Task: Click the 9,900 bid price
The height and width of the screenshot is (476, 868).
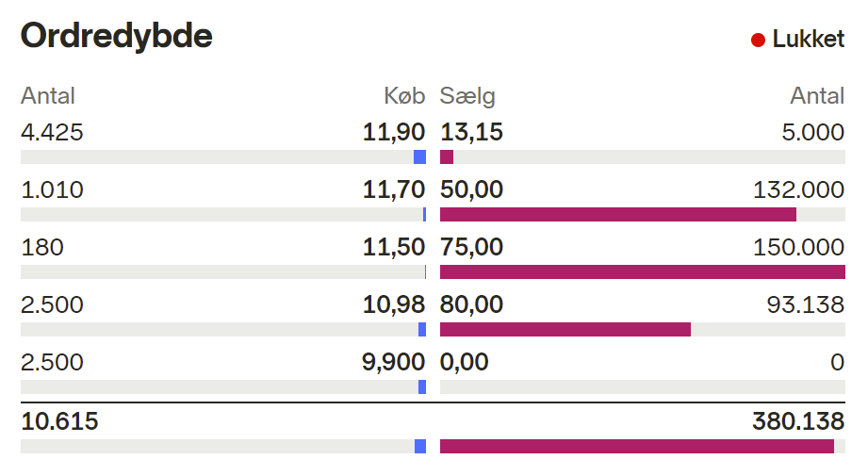Action: [x=394, y=362]
